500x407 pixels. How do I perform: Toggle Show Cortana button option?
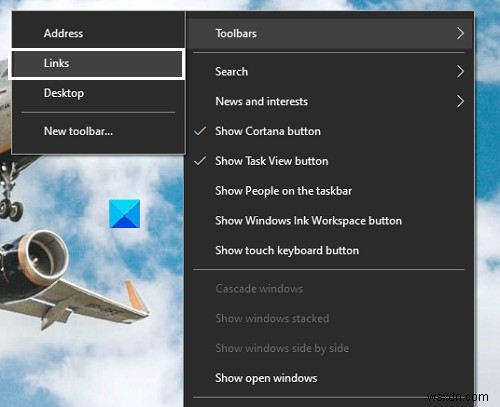point(330,131)
